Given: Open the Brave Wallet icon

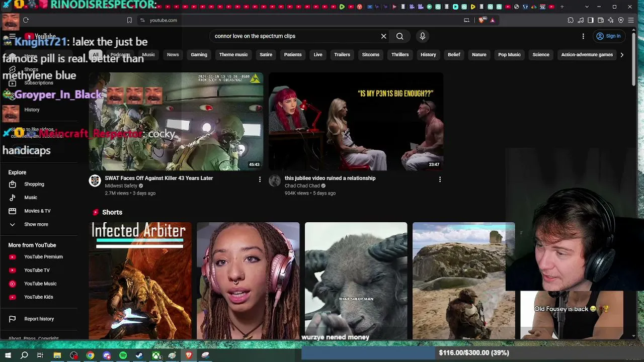Looking at the screenshot, I should [601, 20].
